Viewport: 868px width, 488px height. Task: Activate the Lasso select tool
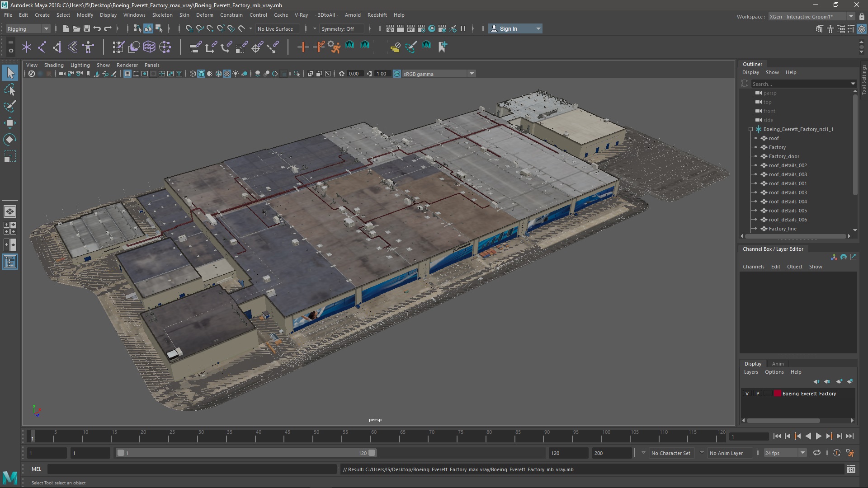click(10, 89)
